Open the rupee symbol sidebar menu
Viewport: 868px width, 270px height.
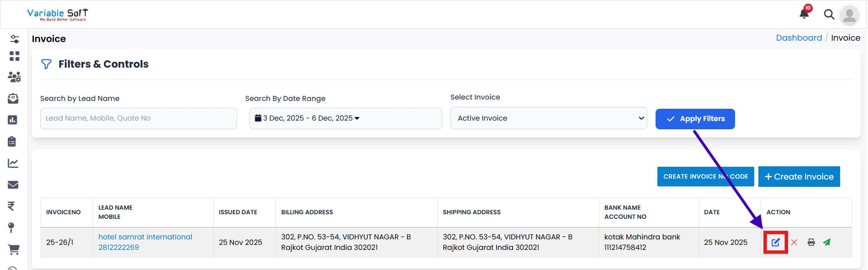pyautogui.click(x=11, y=206)
